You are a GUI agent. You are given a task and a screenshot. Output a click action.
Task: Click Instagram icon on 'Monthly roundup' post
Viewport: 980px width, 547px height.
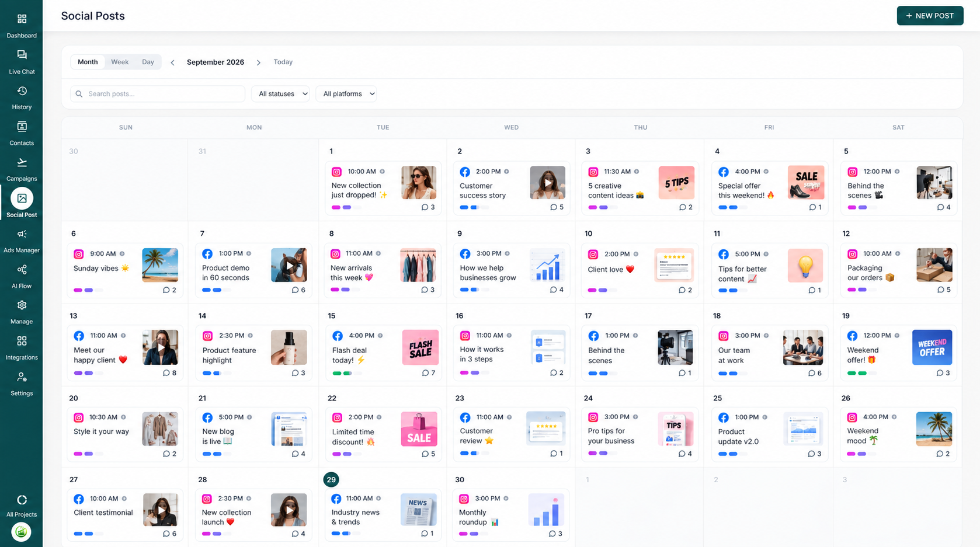464,499
